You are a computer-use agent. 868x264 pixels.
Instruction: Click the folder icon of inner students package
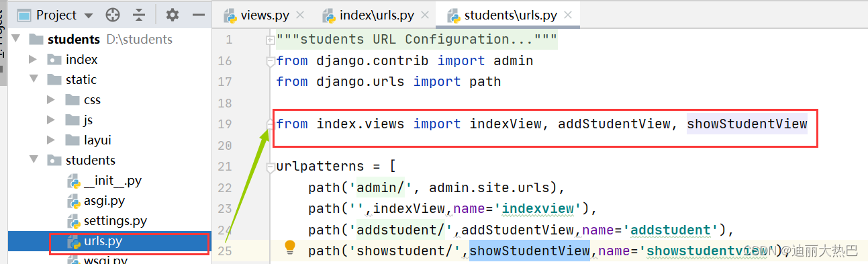54,160
